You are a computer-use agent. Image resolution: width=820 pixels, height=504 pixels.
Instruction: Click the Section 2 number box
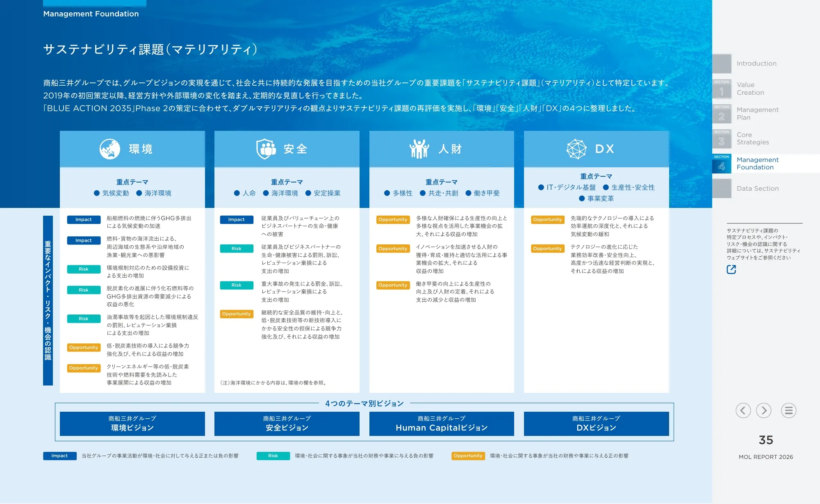pyautogui.click(x=722, y=114)
